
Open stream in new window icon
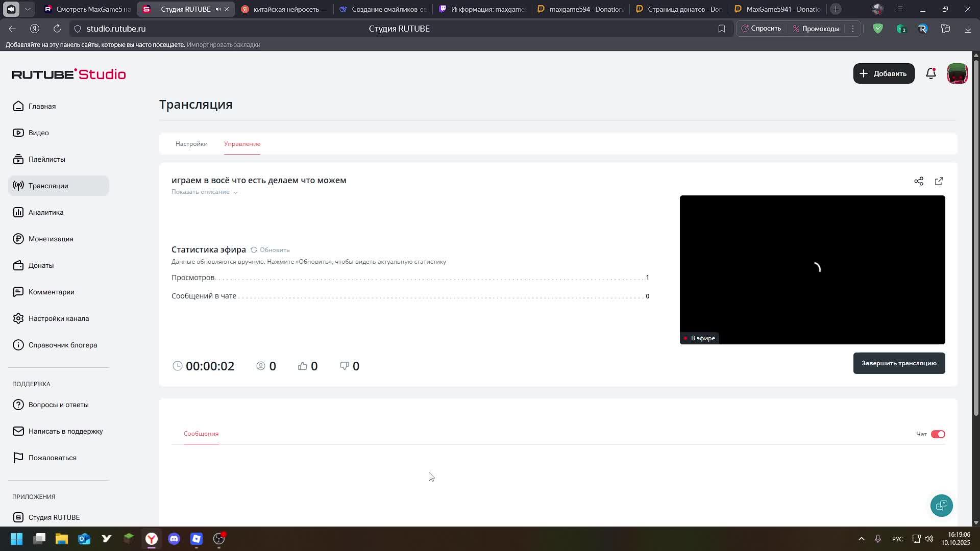(x=939, y=181)
